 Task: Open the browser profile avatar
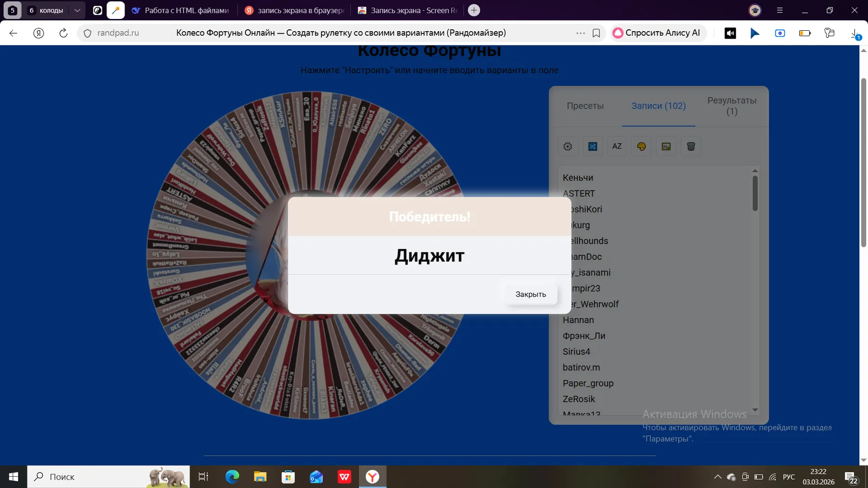coord(755,10)
